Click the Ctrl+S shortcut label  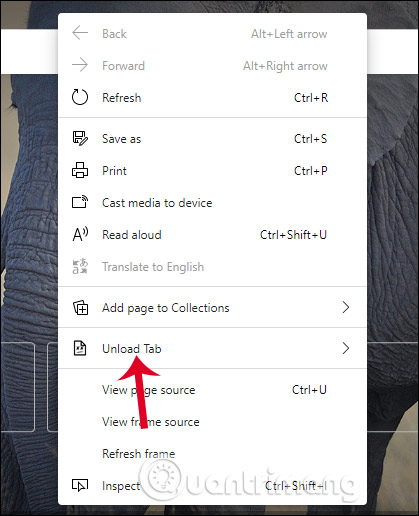tap(310, 139)
